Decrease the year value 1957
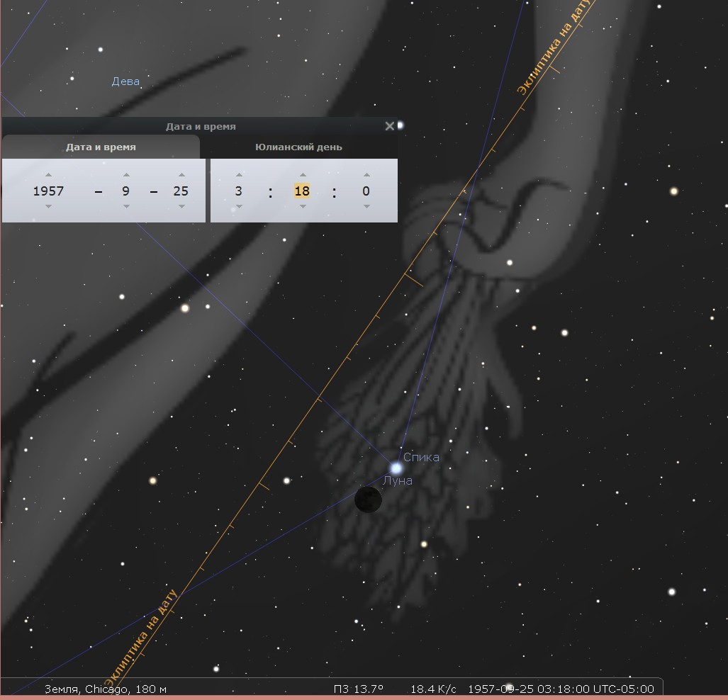 pos(48,207)
